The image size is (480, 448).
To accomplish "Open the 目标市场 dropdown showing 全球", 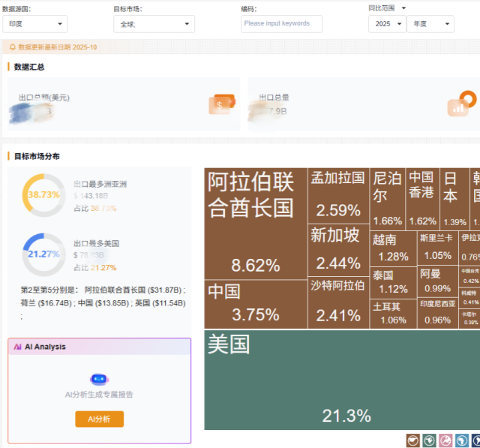I will (x=154, y=24).
